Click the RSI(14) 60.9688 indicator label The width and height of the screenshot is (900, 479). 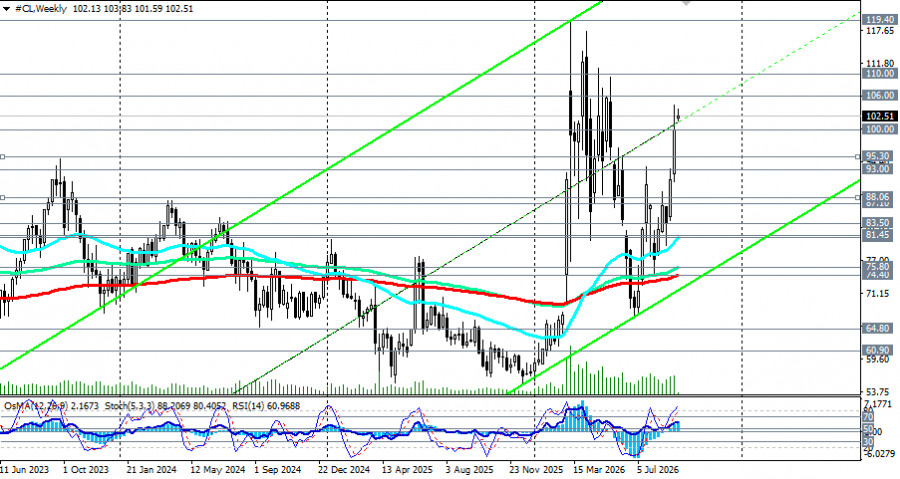click(x=266, y=406)
